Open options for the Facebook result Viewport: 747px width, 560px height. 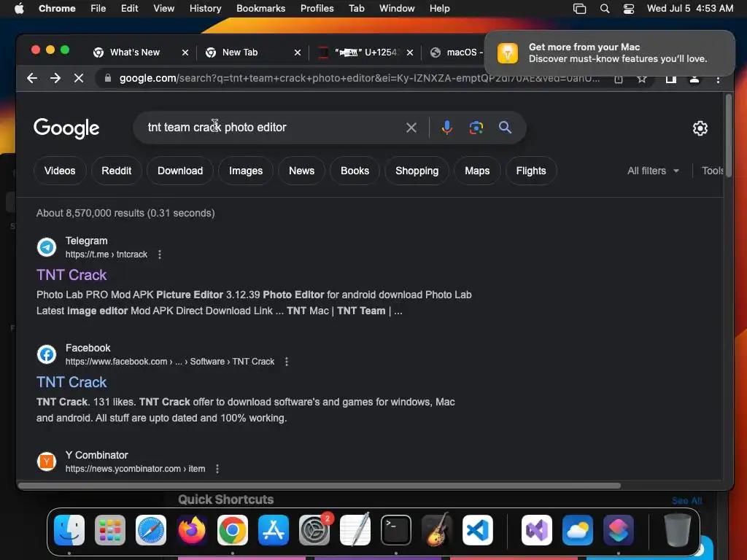pos(286,362)
